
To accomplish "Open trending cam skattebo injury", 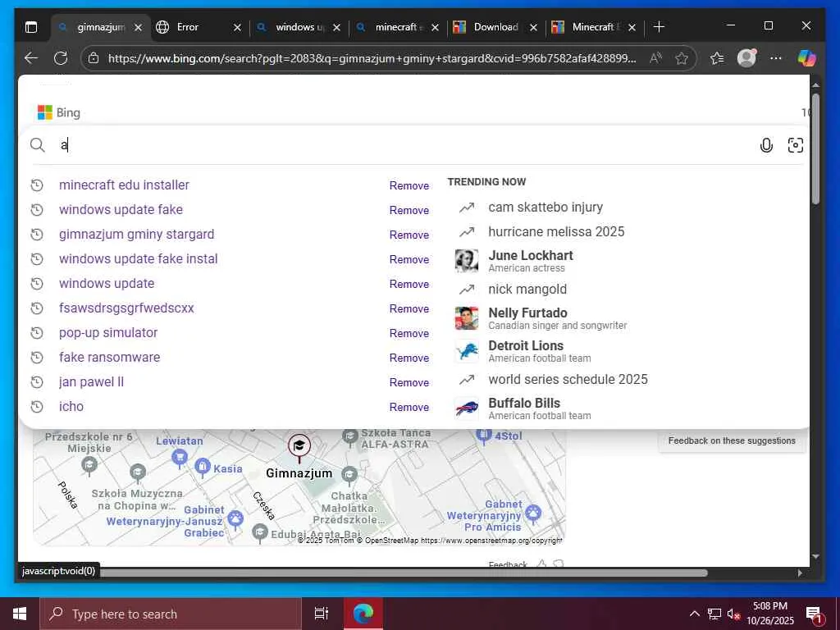I will click(x=546, y=208).
